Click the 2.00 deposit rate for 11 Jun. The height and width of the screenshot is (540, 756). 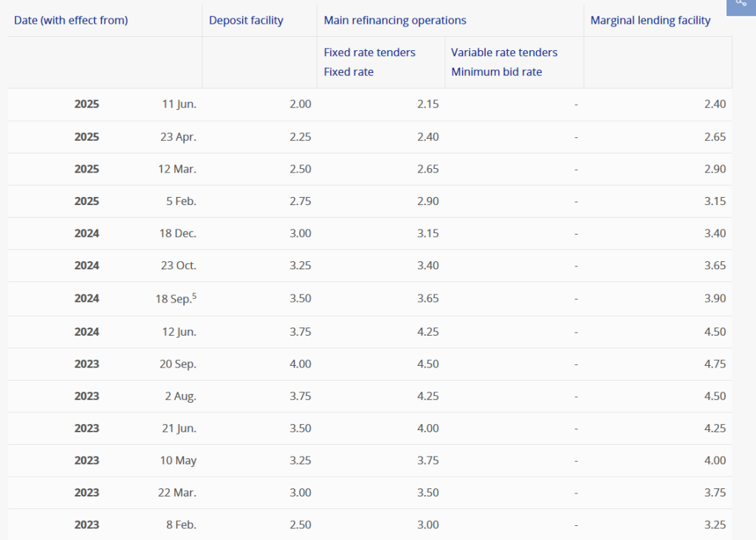300,104
